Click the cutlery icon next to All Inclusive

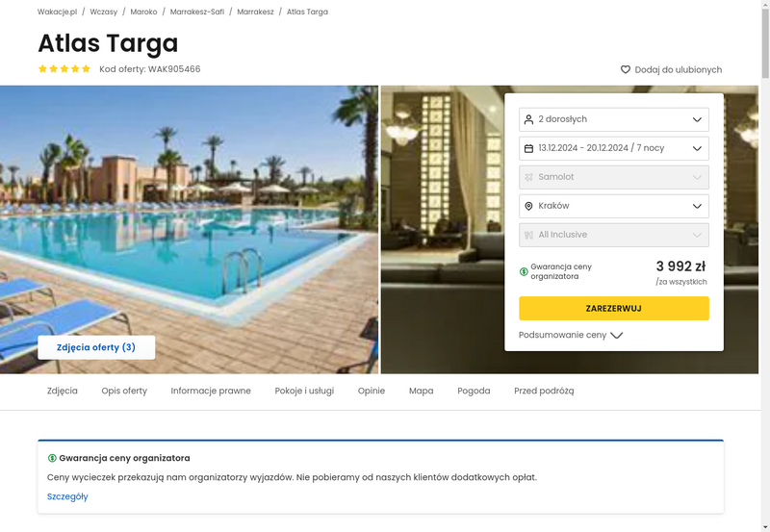pos(528,235)
